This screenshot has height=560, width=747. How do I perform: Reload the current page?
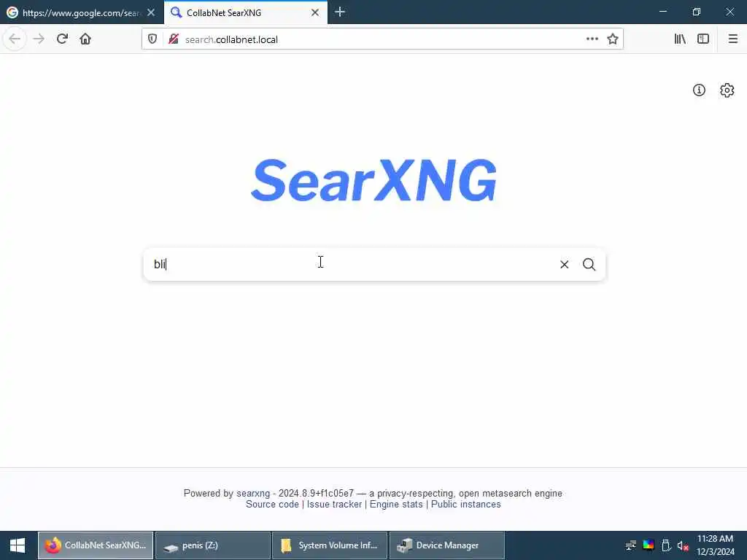click(62, 39)
